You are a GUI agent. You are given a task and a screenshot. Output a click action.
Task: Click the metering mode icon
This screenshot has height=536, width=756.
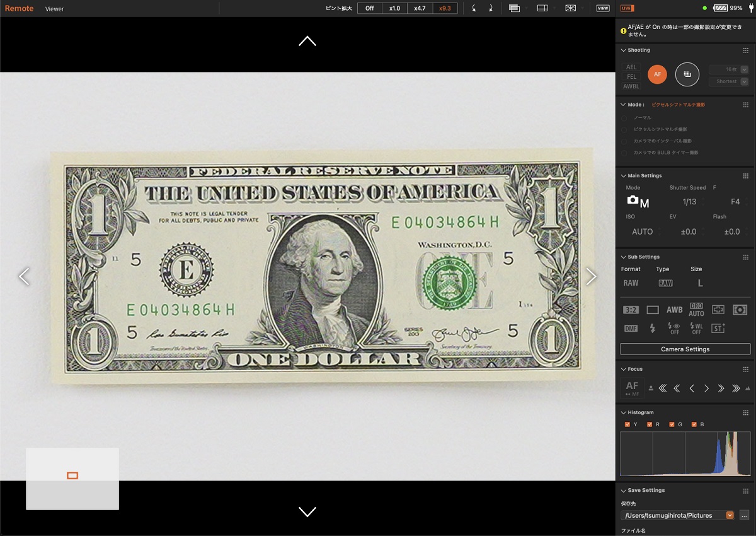point(740,310)
